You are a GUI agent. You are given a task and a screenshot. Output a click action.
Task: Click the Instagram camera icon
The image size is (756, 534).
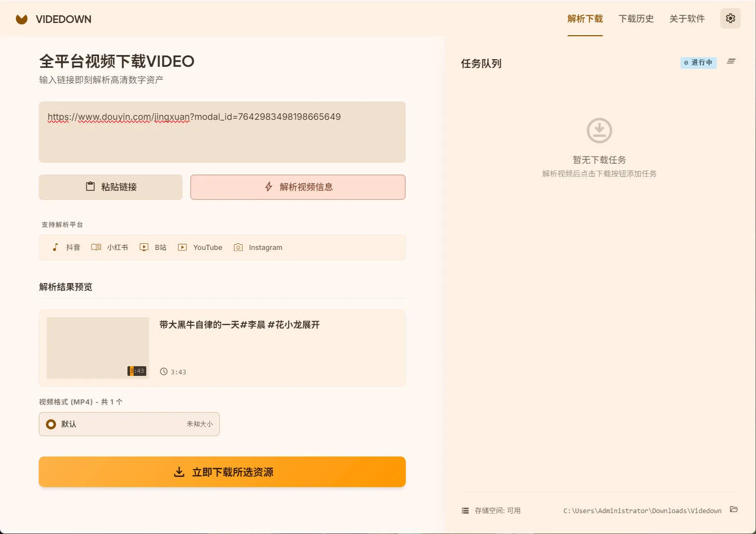click(x=238, y=247)
